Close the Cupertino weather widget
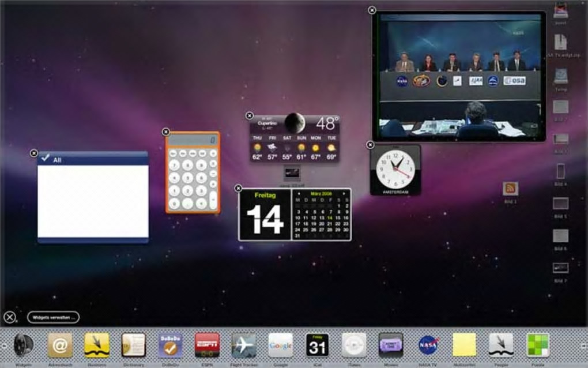 (x=250, y=115)
